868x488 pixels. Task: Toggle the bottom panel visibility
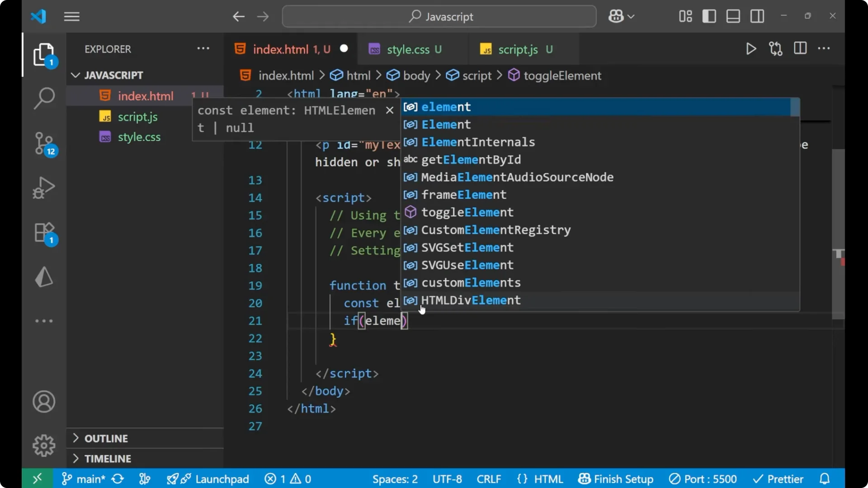click(x=733, y=16)
